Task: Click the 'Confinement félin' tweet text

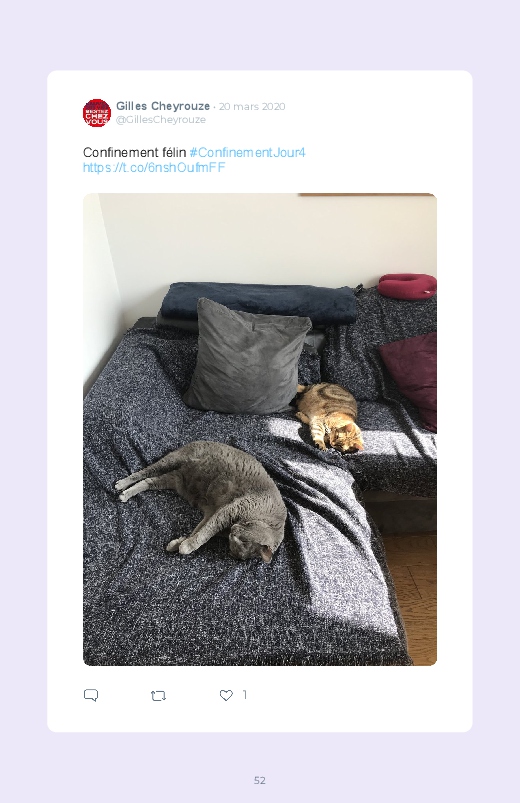Action: coord(134,152)
